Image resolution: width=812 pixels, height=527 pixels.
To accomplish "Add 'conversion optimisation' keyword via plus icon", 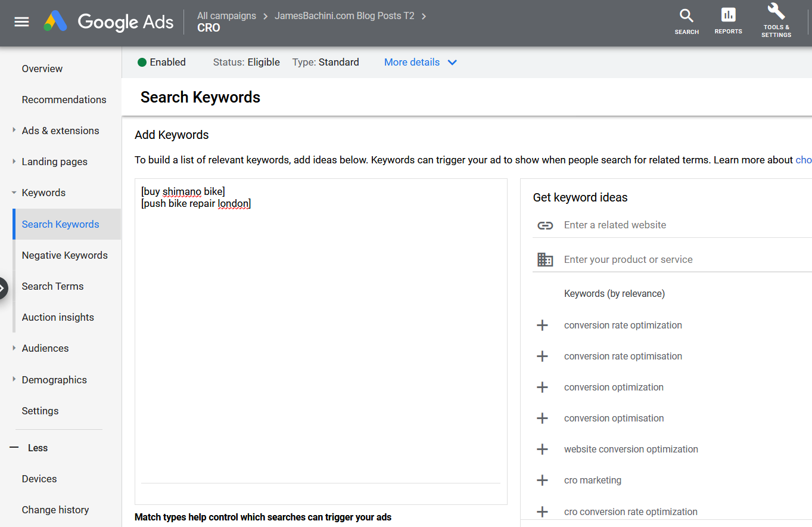I will (x=542, y=418).
